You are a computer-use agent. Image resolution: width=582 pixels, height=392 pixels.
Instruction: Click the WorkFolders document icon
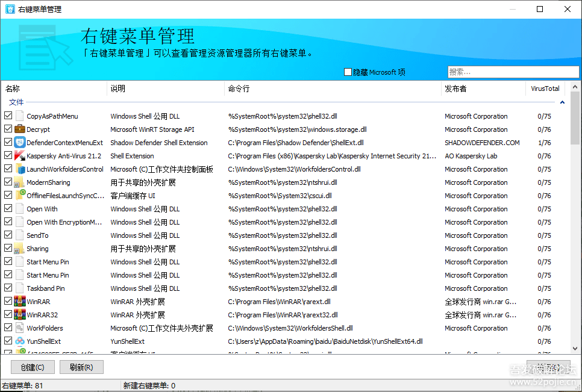click(20, 328)
